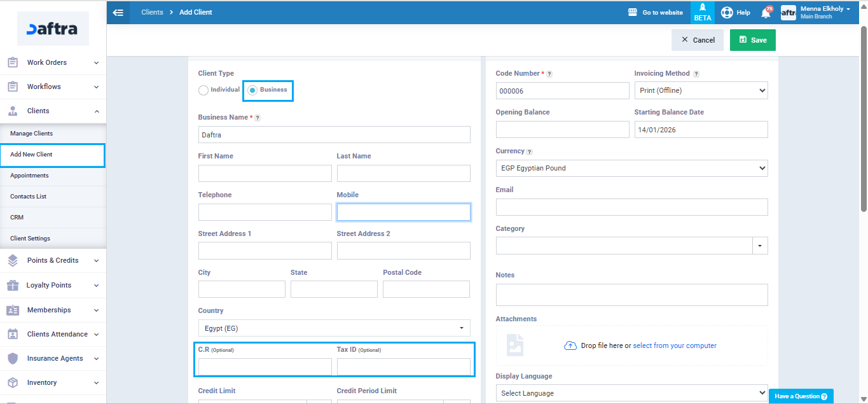The image size is (868, 404).
Task: Click the Code Number help question icon
Action: [549, 74]
